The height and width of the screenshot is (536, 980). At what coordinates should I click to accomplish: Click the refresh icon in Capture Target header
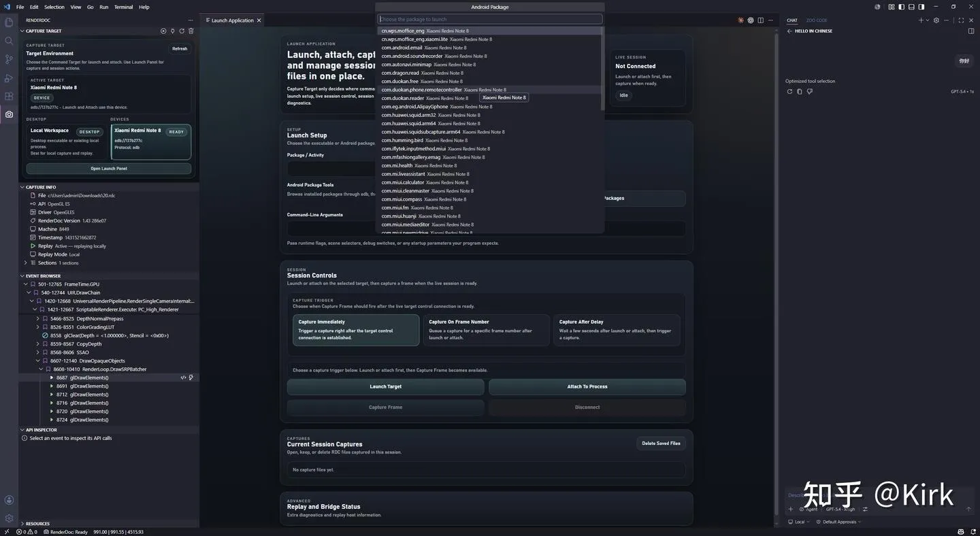[x=182, y=31]
